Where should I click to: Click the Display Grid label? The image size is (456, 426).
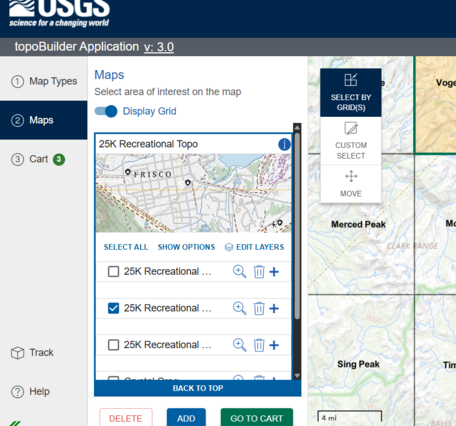coord(149,111)
